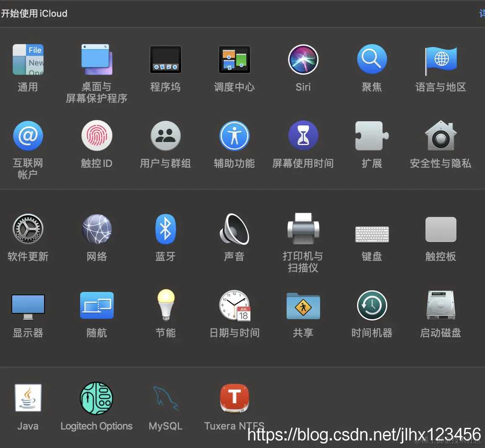Screen dimensions: 485x448
Task: Open Internet Accounts (互联网帐户) pane
Action: [x=28, y=136]
